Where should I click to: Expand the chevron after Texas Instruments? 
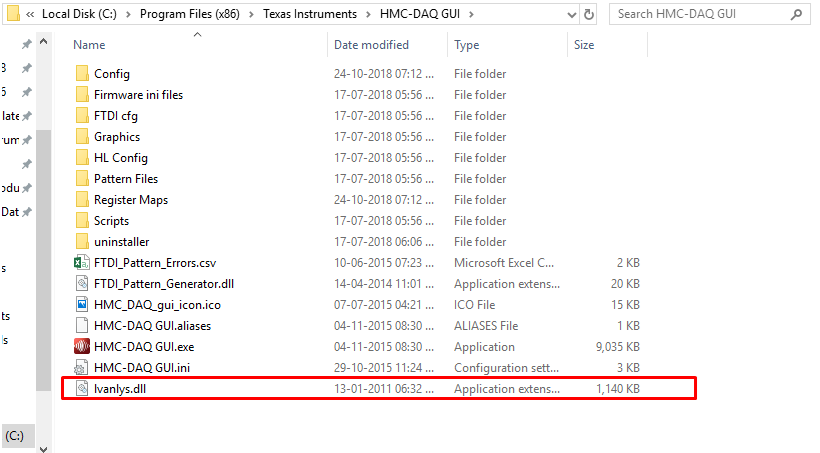[x=368, y=14]
